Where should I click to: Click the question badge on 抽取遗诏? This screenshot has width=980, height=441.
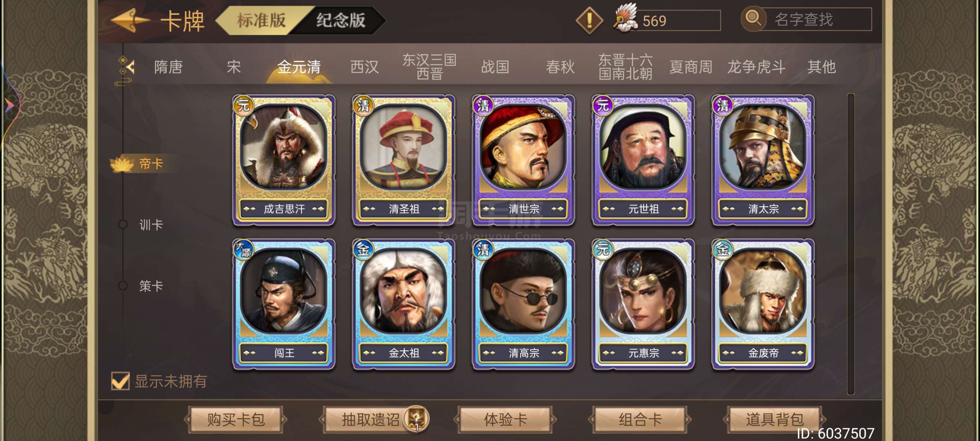point(416,419)
